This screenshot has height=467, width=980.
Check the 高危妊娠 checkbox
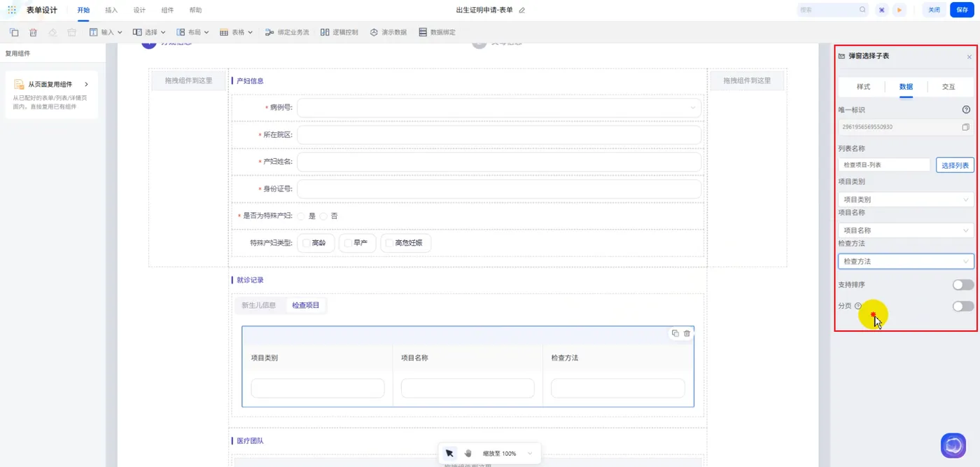click(389, 243)
